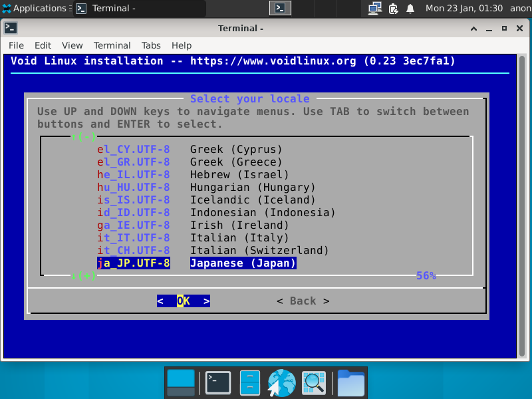
Task: Open the Application Finder magnifier dock icon
Action: point(314,383)
